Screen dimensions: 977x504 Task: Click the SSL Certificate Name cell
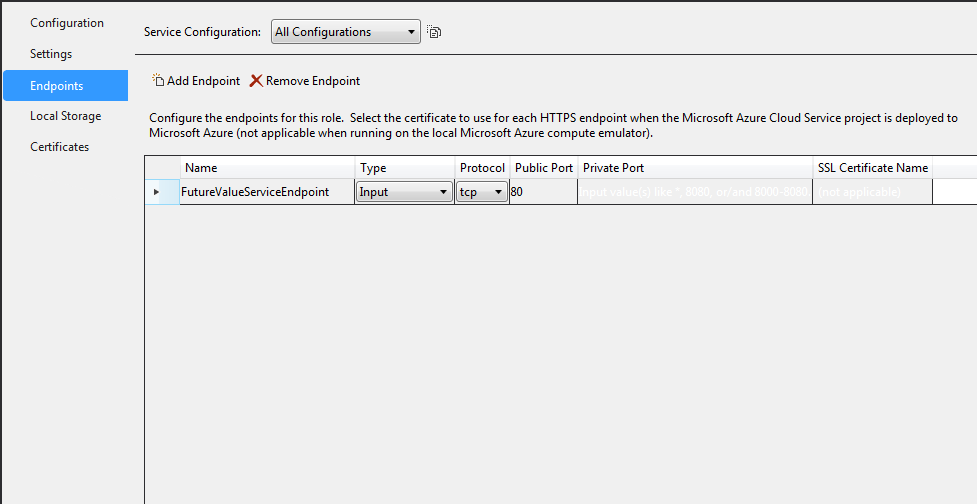[872, 192]
